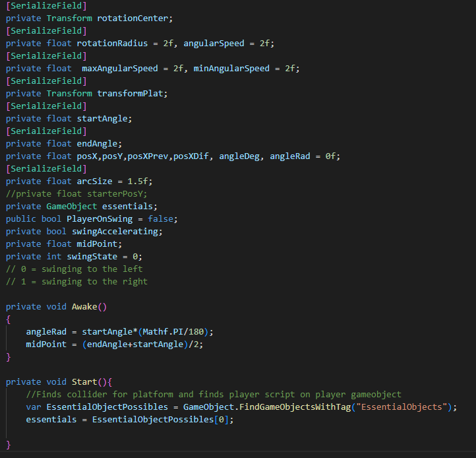This screenshot has width=476, height=458.
Task: Click the posXPrev variable
Action: click(148, 156)
